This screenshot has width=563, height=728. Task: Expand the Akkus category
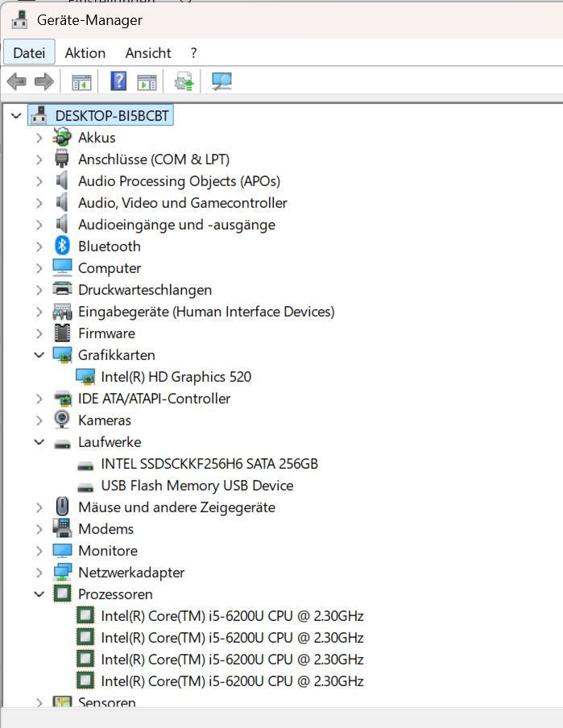coord(39,138)
